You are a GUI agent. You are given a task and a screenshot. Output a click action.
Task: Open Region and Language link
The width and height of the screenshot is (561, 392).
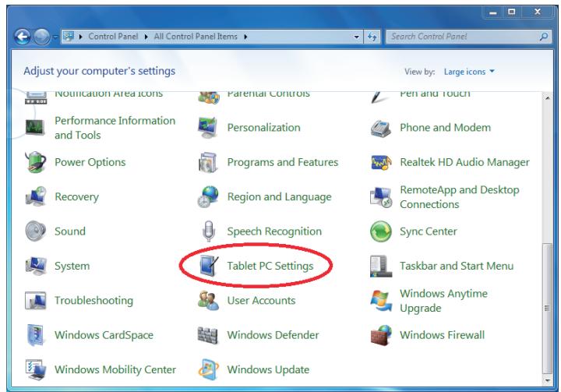point(280,197)
